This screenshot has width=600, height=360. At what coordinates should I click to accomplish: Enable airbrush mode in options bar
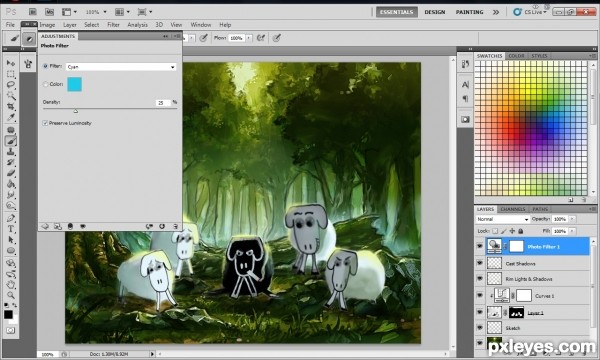[261, 38]
